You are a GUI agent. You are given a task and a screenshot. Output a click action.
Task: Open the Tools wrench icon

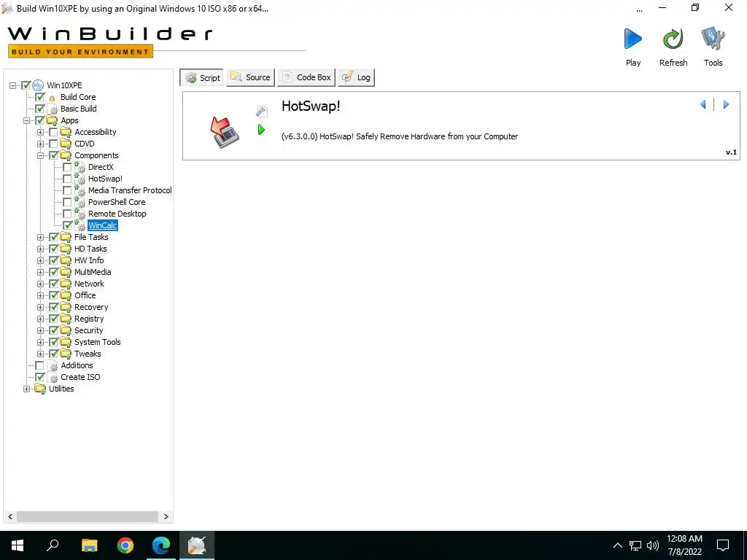(713, 39)
